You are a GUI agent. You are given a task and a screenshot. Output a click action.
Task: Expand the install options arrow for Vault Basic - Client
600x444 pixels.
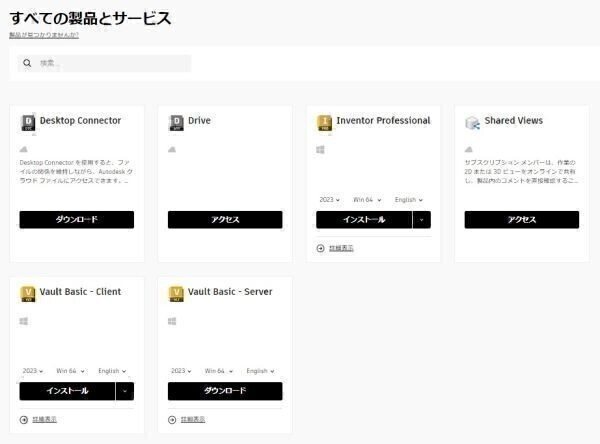[x=125, y=391]
